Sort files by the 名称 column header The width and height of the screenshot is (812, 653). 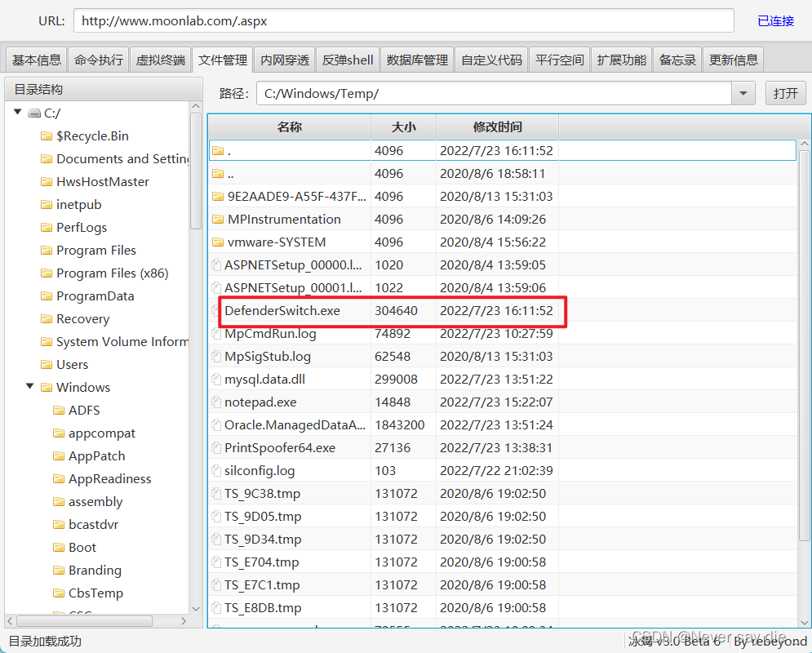[290, 127]
